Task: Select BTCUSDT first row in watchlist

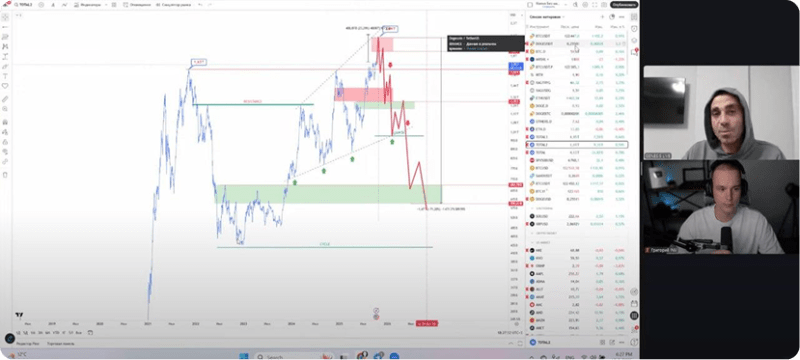Action: pyautogui.click(x=578, y=36)
